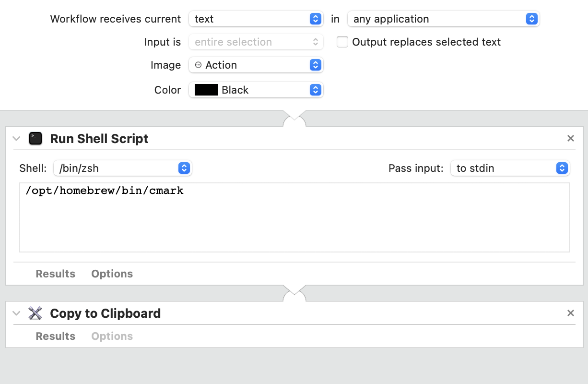Click the Action smiley icon in Image dropdown

[x=198, y=65]
